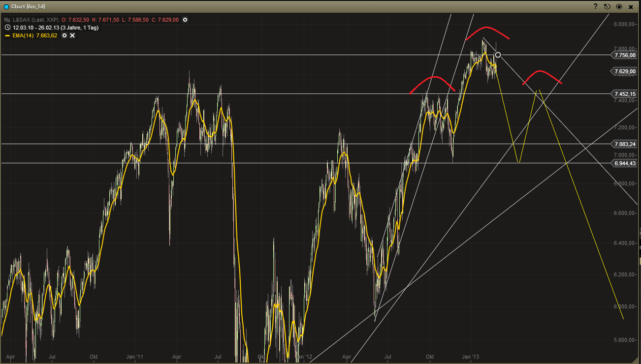
Task: Click the 6.600,00 price axis label
Action: (x=625, y=213)
